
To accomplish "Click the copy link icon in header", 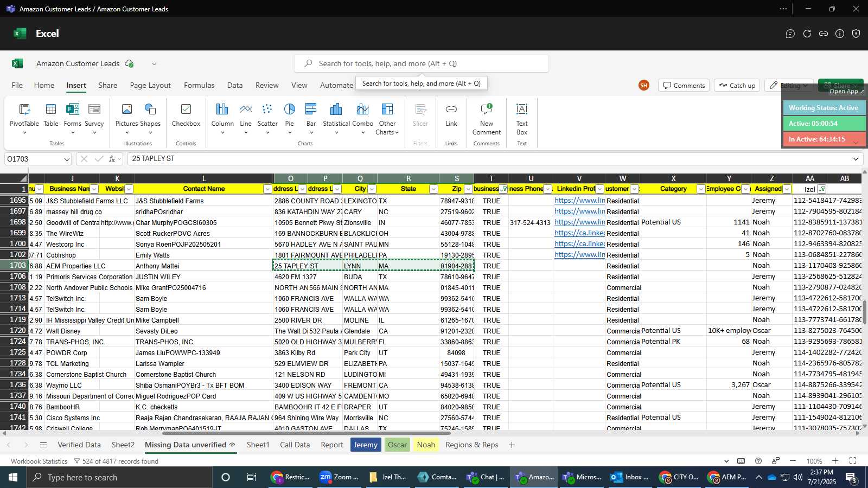I will pos(824,34).
